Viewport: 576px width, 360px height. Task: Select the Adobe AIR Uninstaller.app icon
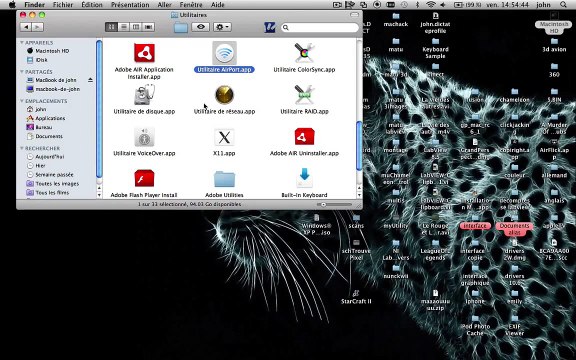click(304, 137)
